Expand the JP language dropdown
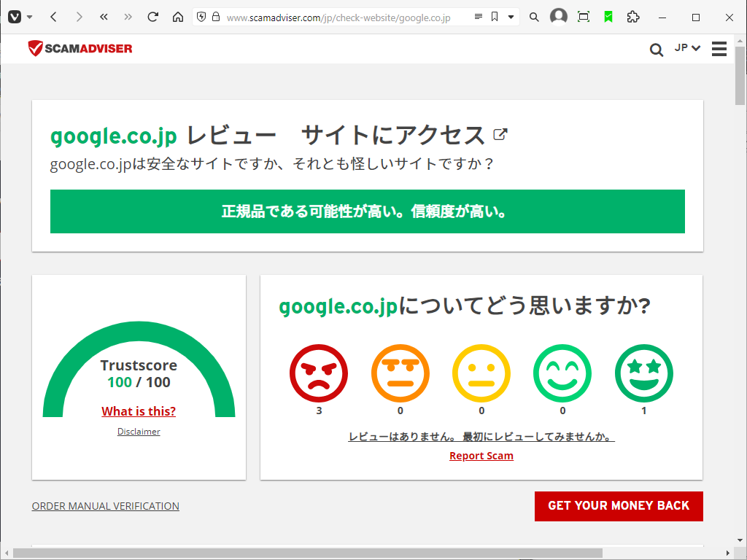Screen dimensions: 747x560 687,47
